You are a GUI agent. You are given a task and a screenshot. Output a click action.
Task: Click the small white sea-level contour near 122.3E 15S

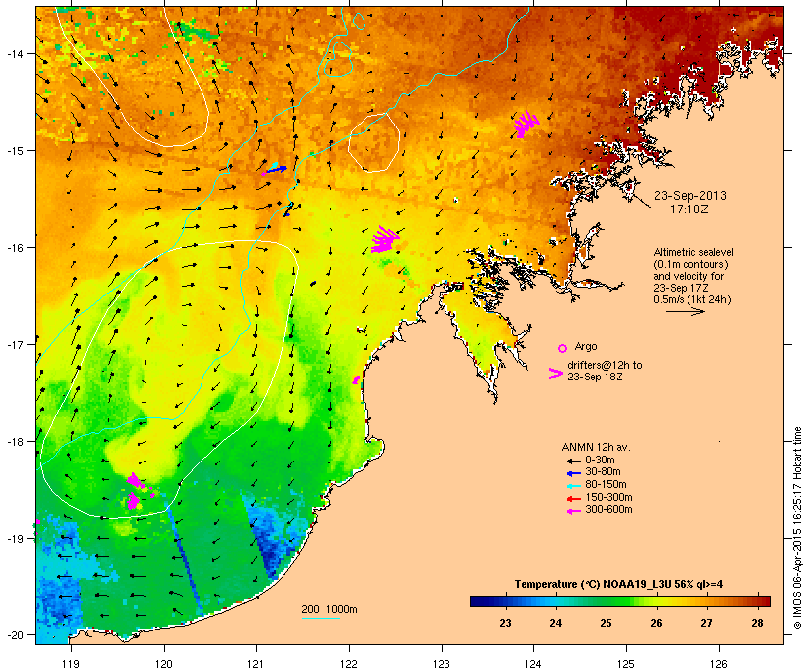point(374,142)
